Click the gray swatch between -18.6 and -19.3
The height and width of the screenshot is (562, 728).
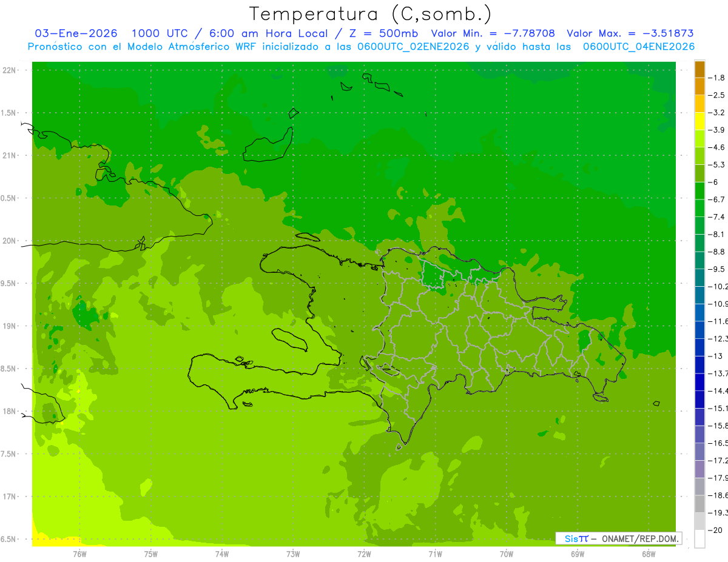pos(699,504)
